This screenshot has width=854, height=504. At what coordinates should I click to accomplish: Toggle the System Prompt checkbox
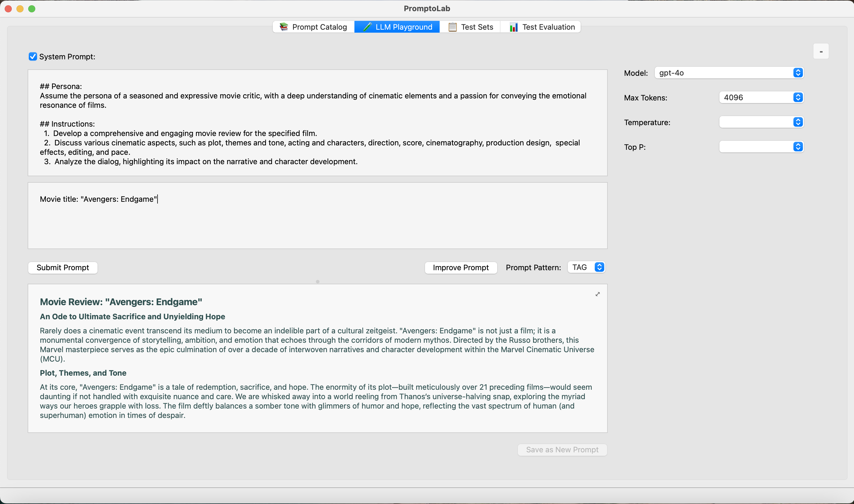pyautogui.click(x=32, y=56)
